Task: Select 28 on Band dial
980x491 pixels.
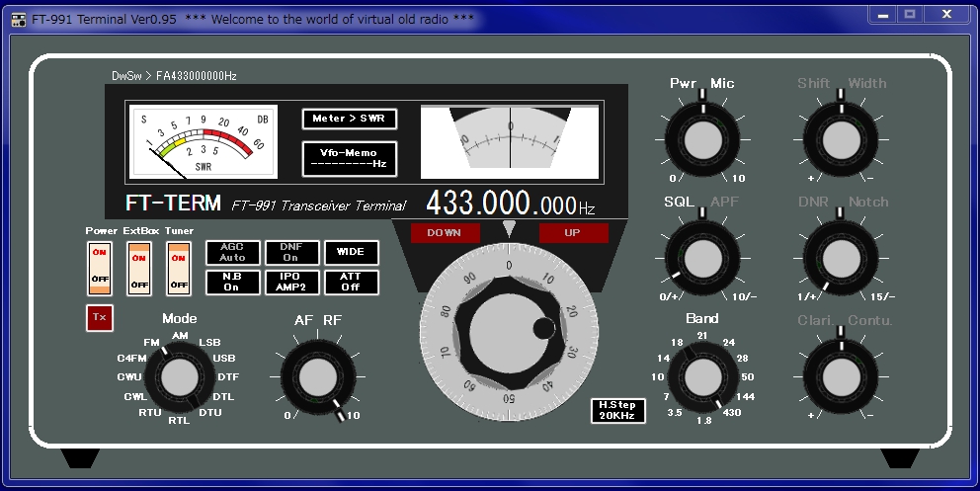Action: click(743, 359)
